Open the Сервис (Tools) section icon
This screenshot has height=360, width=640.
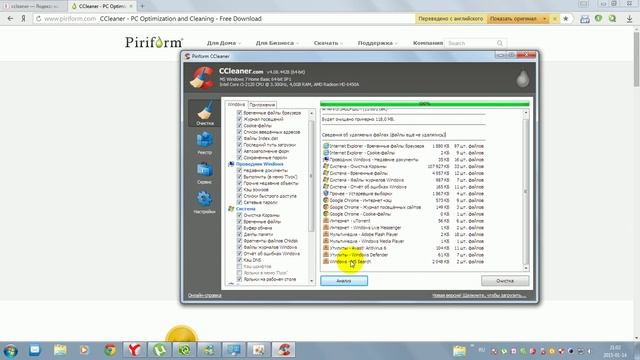pyautogui.click(x=204, y=172)
